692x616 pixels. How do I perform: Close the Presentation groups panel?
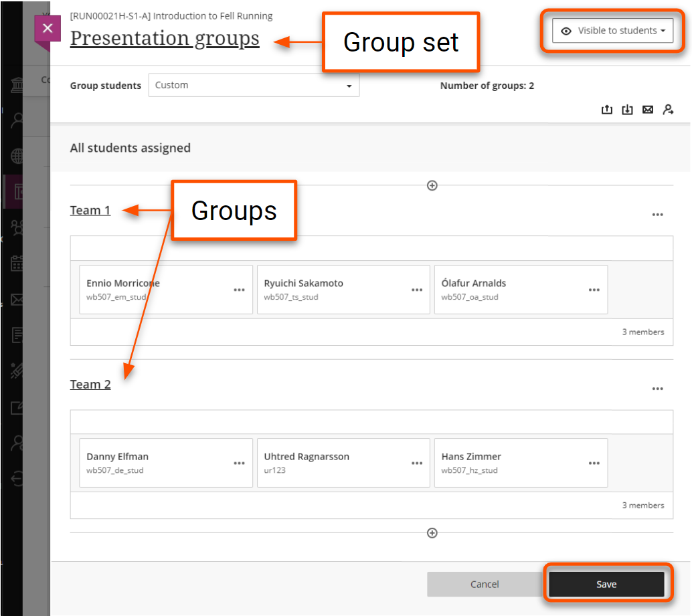pos(47,29)
